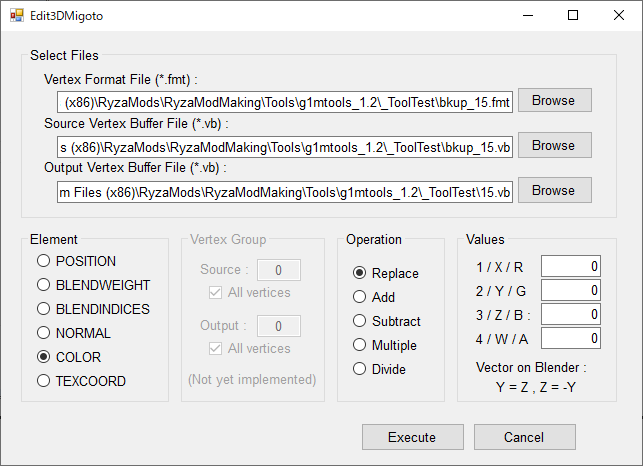Click the Execute button
This screenshot has width=643, height=466.
coord(413,437)
